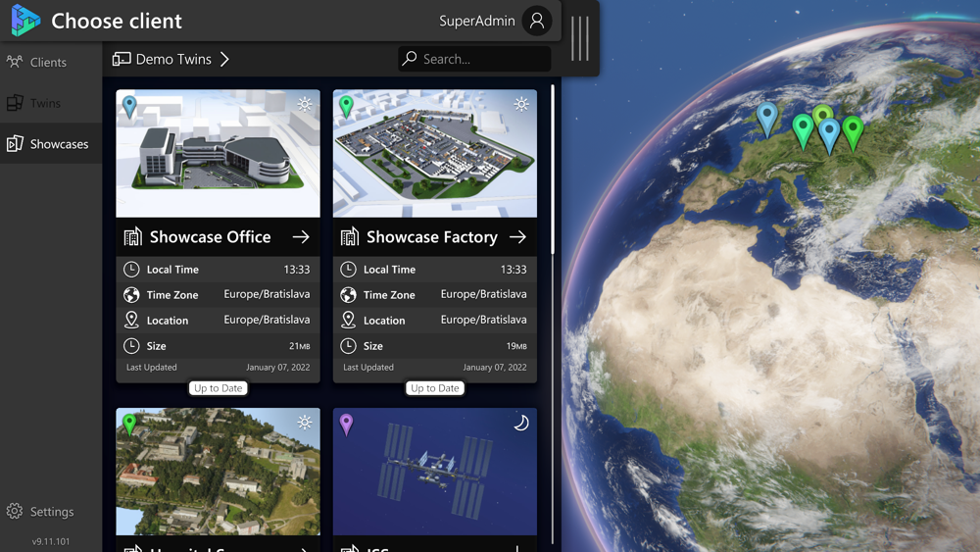Click the Showcase Factory thumbnail image

pyautogui.click(x=435, y=154)
